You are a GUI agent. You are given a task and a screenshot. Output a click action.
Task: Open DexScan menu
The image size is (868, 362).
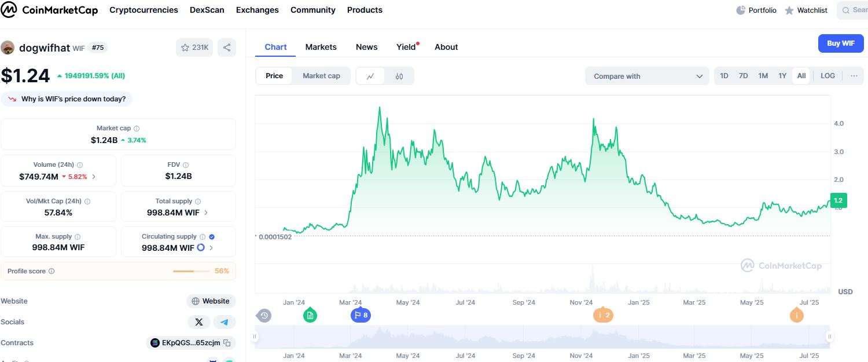tap(207, 10)
